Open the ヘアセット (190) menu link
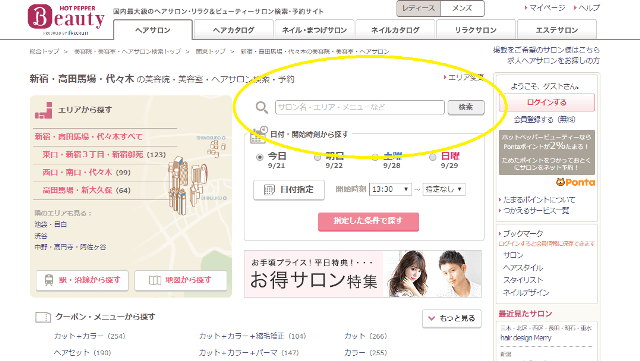The width and height of the screenshot is (640, 361). 82,352
